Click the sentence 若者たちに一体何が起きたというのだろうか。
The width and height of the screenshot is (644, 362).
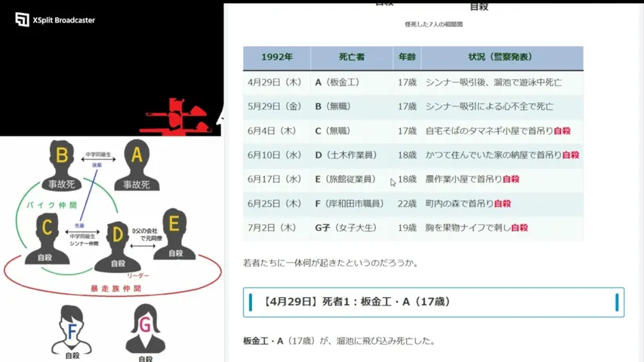(x=331, y=262)
